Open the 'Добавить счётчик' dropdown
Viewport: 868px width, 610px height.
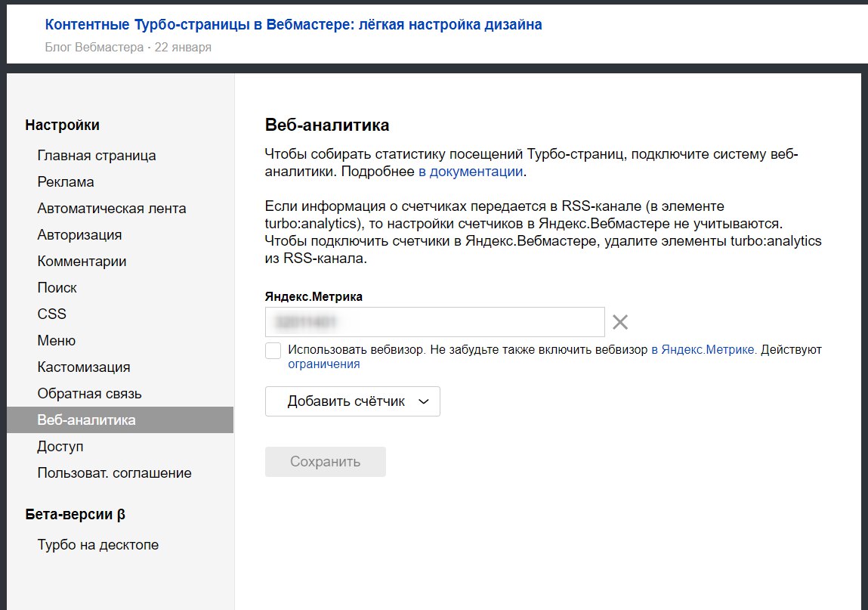pos(353,401)
